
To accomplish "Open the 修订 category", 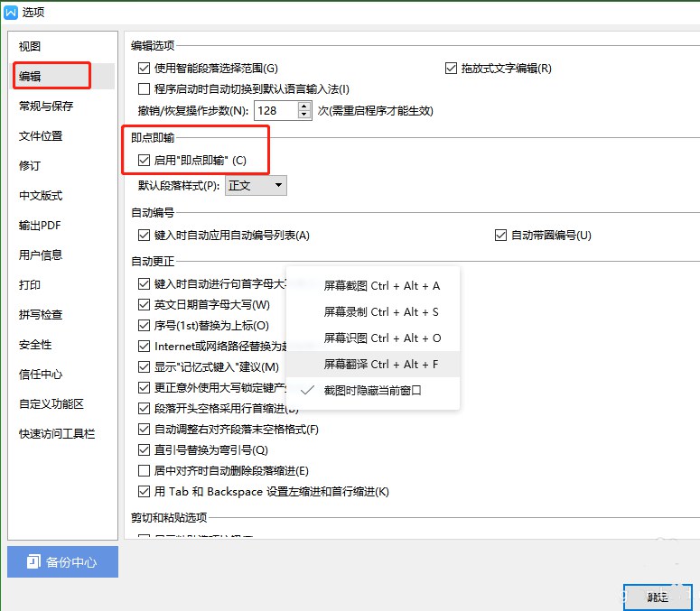I will point(30,165).
